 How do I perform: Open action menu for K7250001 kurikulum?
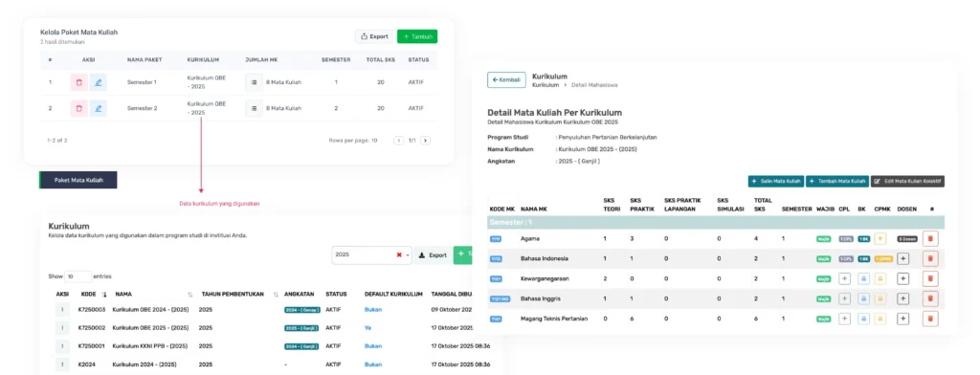pyautogui.click(x=62, y=345)
